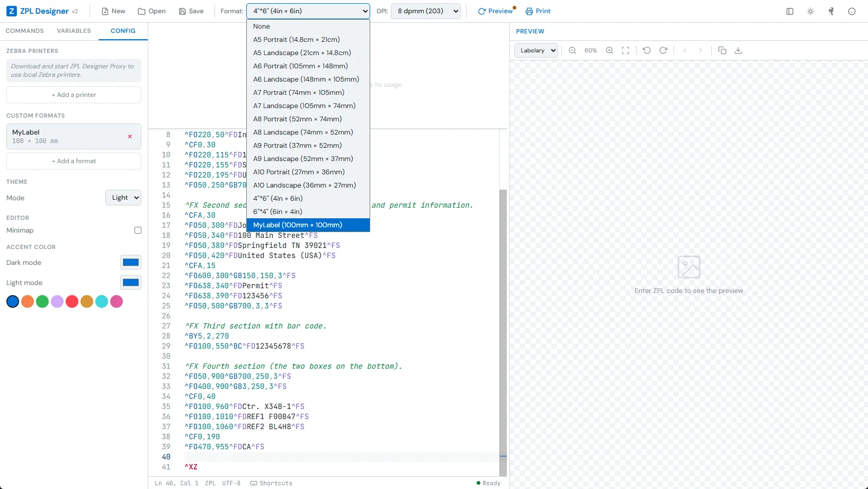Open the Labelary renderer selector
This screenshot has height=489, width=868.
pos(535,50)
